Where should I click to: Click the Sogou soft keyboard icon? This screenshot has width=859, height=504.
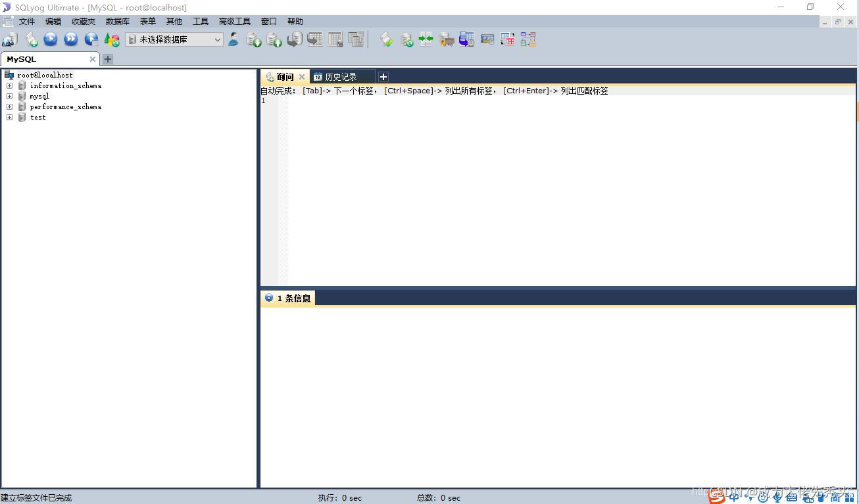coord(792,497)
